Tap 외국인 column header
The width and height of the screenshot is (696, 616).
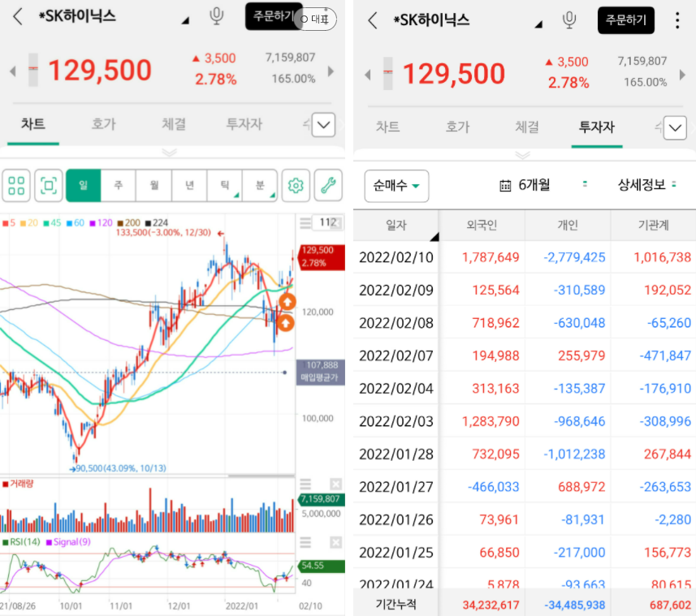(x=482, y=226)
